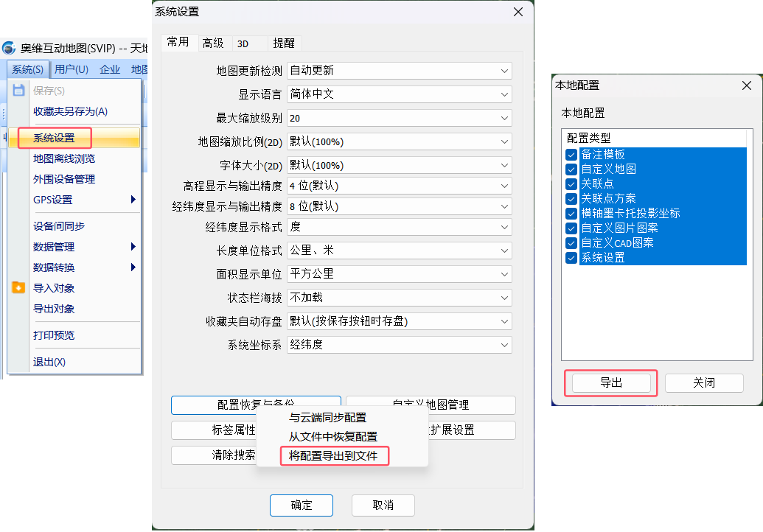Click 关闭 in the 本地配置 dialog
Viewport: 763px width, 532px height.
tap(704, 382)
